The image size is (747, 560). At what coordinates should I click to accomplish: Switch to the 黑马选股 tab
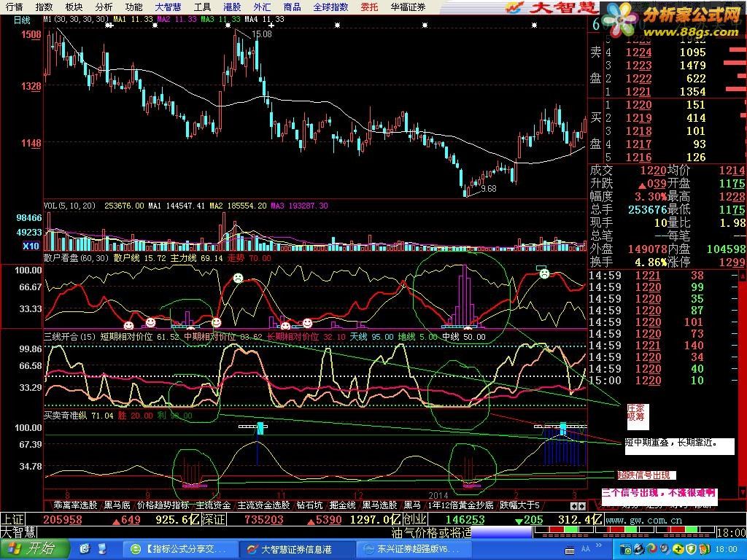click(379, 505)
